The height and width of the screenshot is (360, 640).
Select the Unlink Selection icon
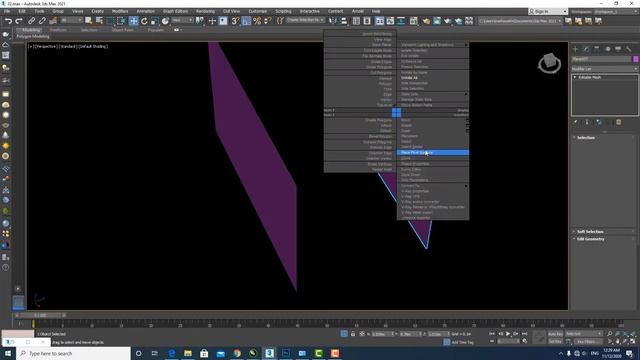[x=42, y=21]
